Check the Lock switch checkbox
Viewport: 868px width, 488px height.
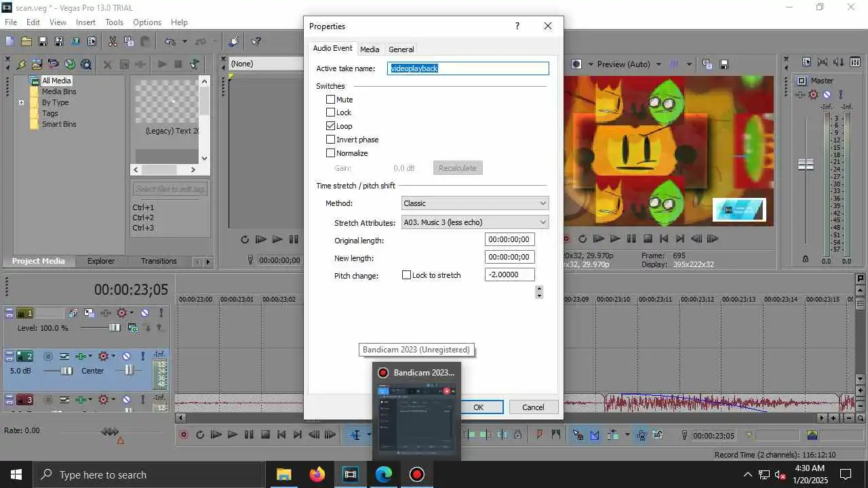[x=331, y=113]
